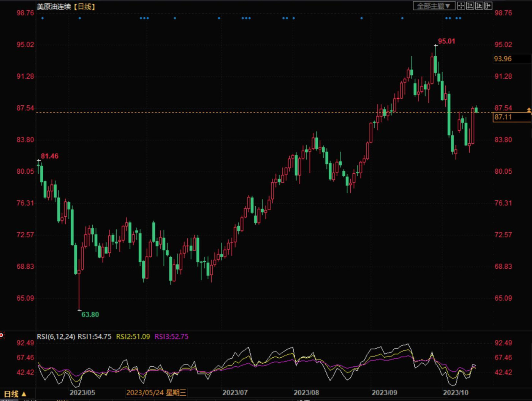Click the playback-range icon in top toolbar
532x401 pixels.
(479, 6)
